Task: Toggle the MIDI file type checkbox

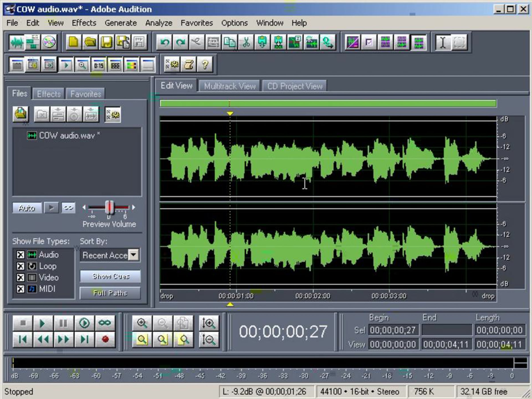Action: [21, 289]
